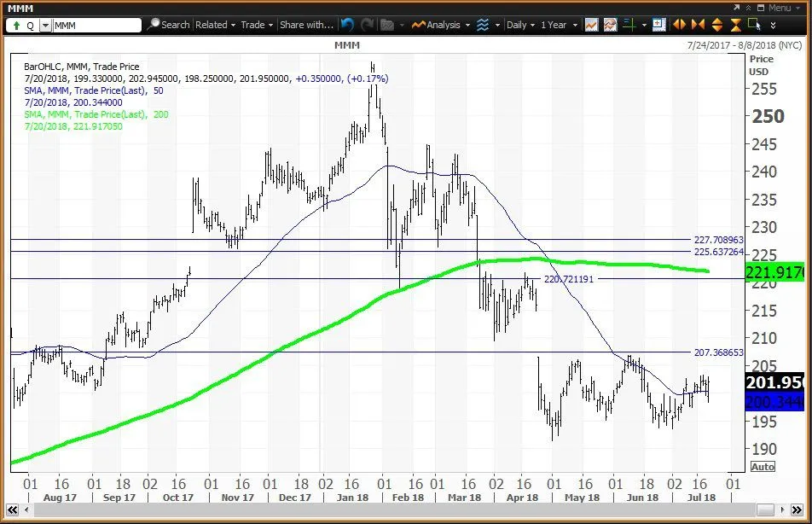
Task: Jump to chart start with double-left arrow
Action: 13,510
